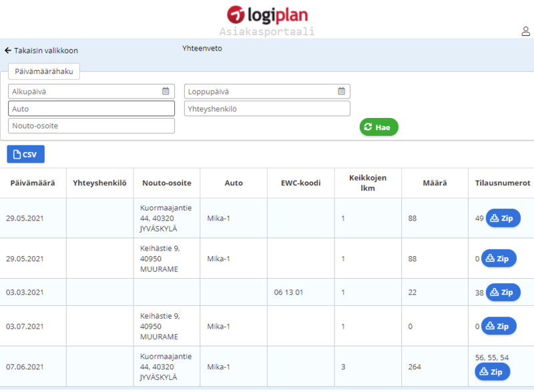534x392 pixels.
Task: Run the search with Hae button
Action: click(x=378, y=127)
